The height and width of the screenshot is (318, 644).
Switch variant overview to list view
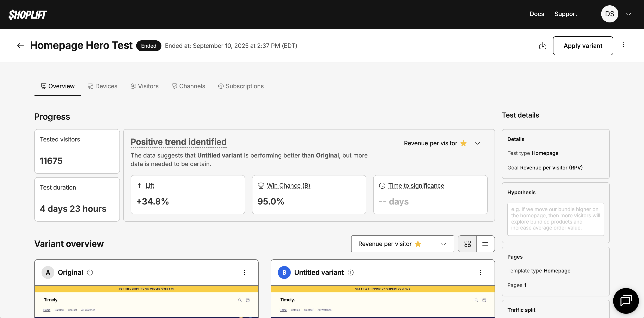tap(485, 244)
